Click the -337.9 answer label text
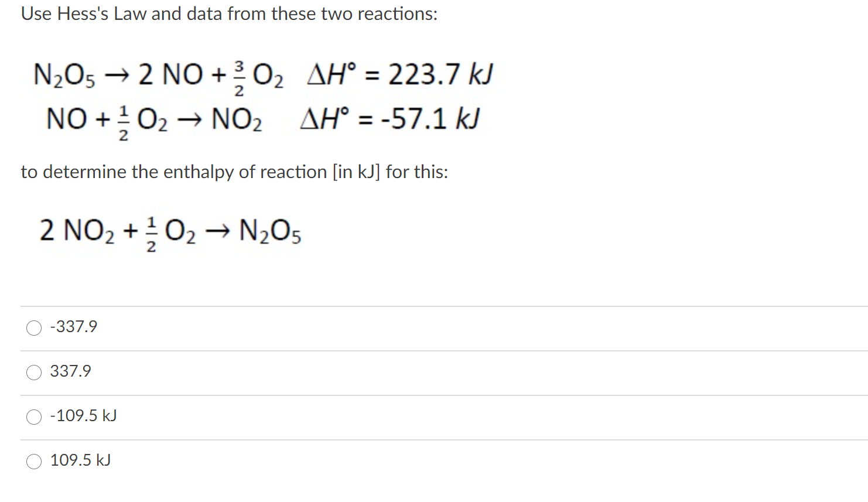Viewport: 868px width, 502px height. click(73, 327)
